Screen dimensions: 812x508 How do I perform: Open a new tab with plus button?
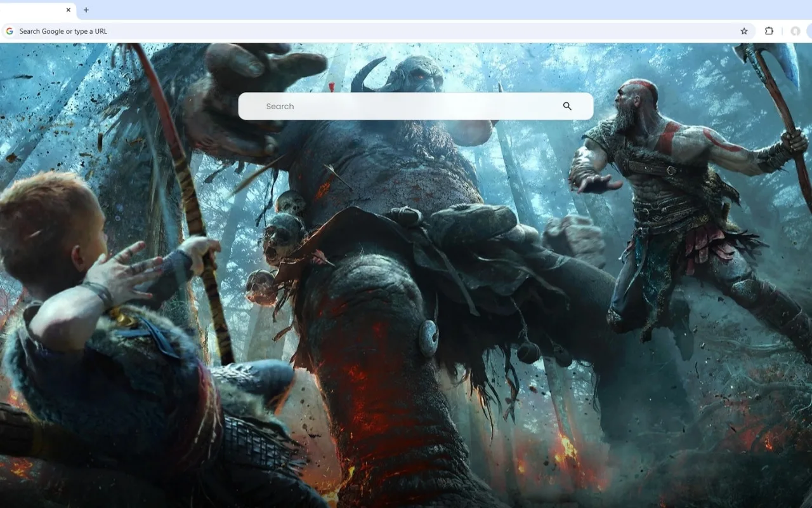[x=86, y=10]
